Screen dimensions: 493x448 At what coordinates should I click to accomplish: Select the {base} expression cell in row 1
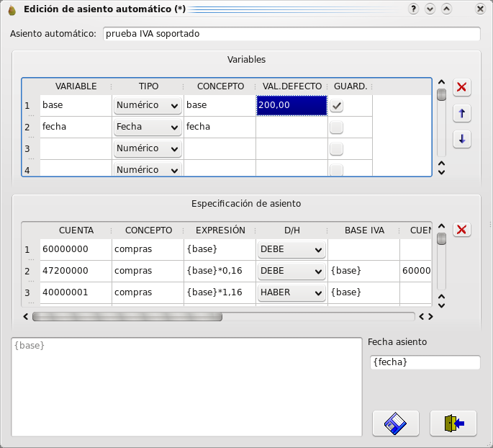(x=220, y=249)
